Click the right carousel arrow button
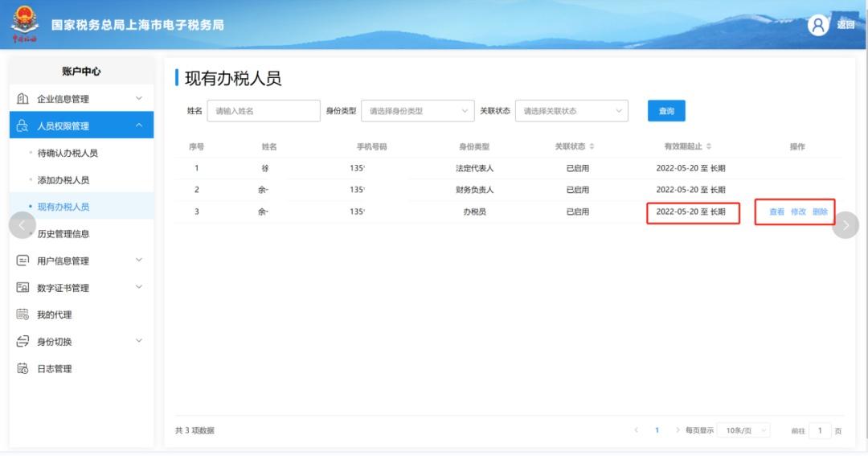Image resolution: width=868 pixels, height=456 pixels. pos(845,225)
